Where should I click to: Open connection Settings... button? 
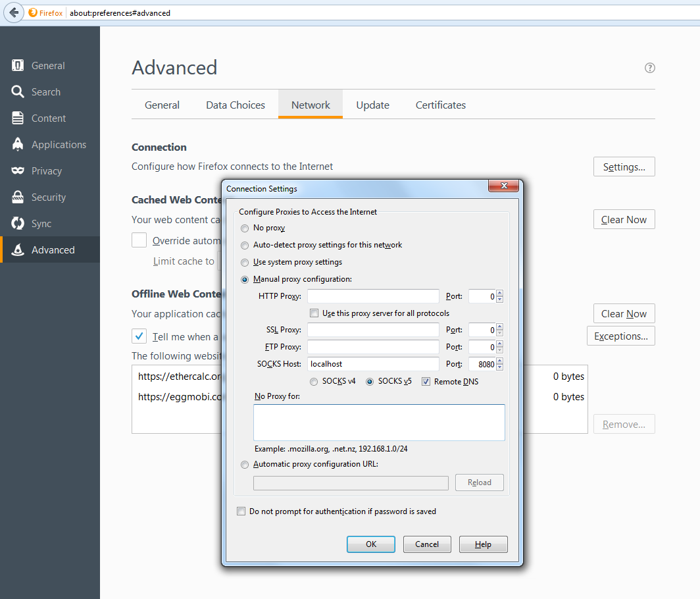[624, 167]
